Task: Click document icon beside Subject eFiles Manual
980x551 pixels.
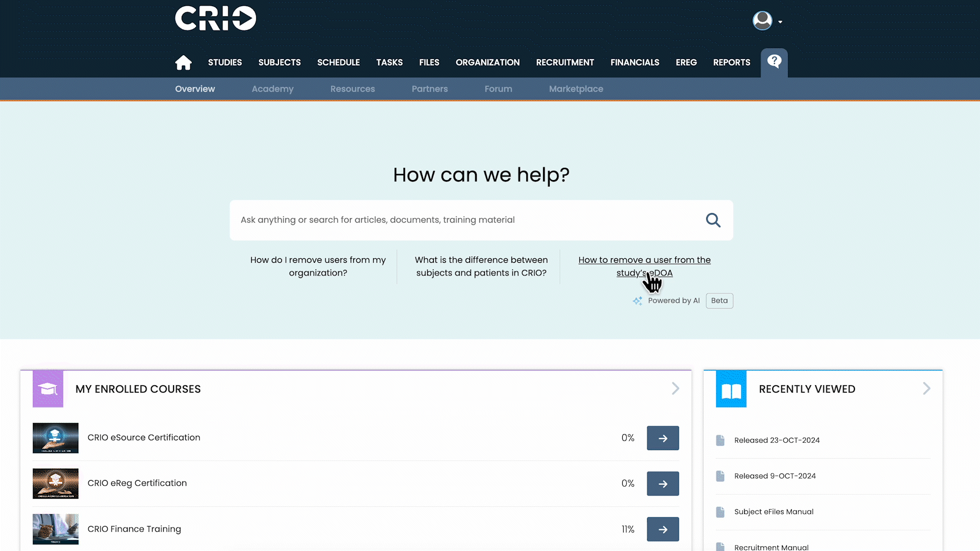Action: click(720, 512)
